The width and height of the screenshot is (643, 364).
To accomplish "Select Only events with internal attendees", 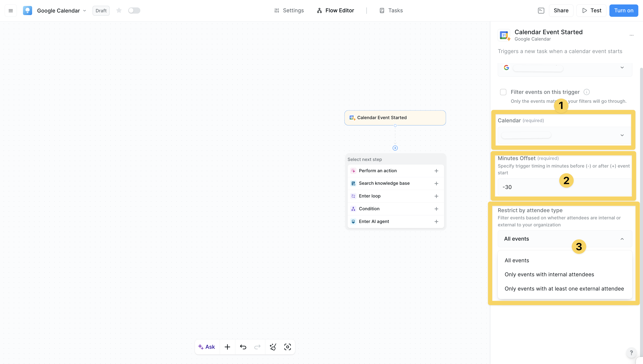I will (x=549, y=275).
